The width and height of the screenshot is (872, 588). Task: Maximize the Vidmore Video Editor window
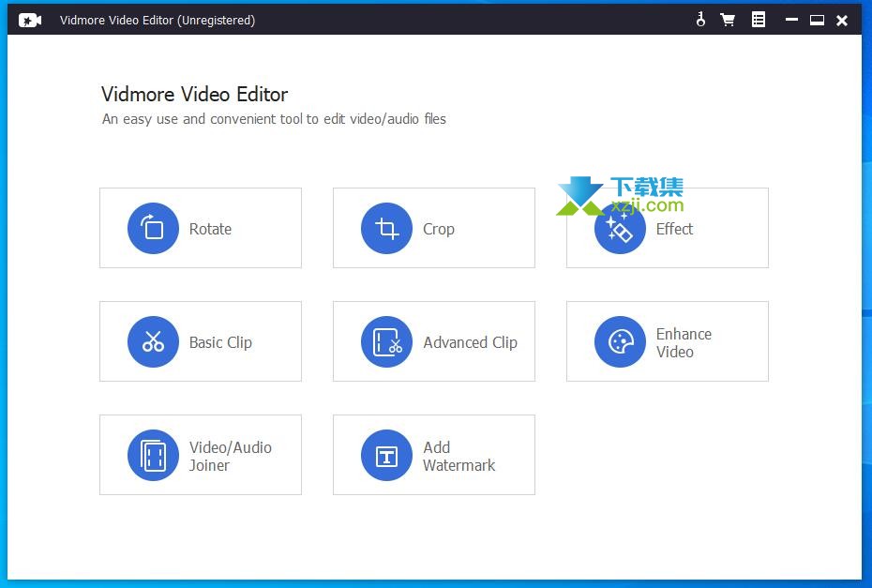click(x=817, y=20)
